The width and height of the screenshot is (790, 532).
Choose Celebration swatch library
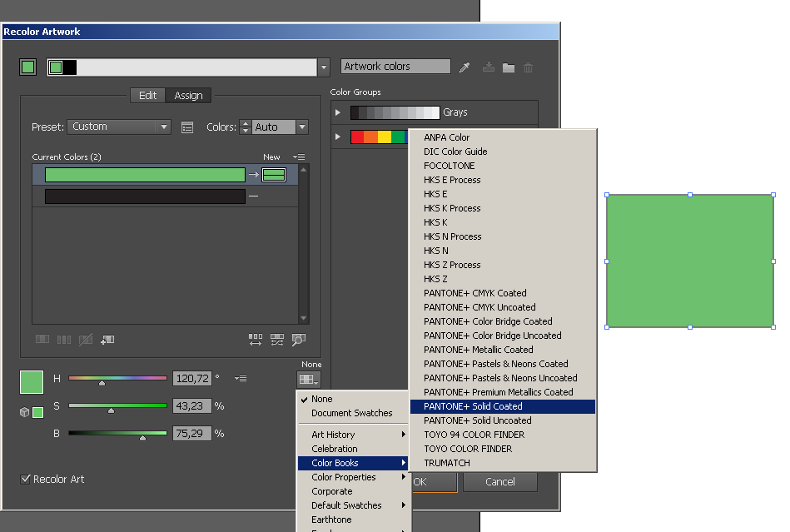pos(352,449)
